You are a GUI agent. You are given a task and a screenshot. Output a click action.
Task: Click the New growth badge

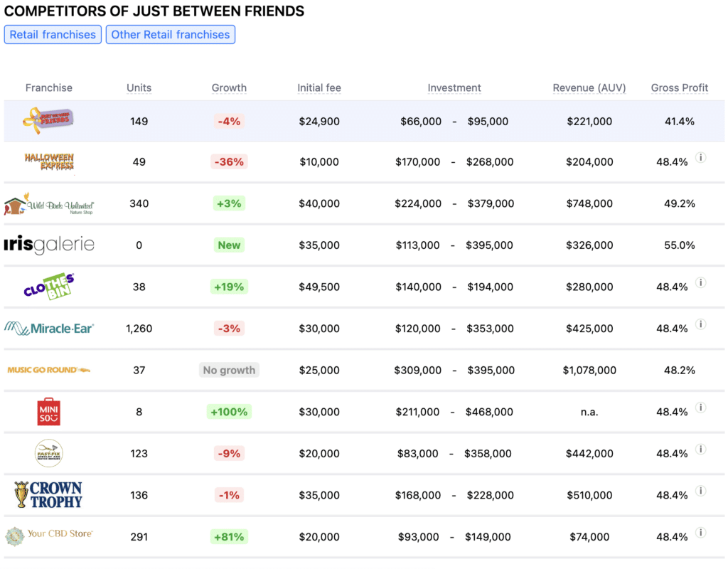(x=229, y=245)
